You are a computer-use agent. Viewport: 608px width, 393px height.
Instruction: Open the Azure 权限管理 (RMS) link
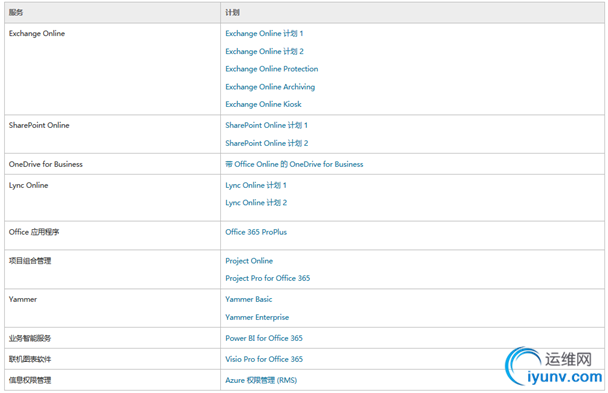(261, 380)
